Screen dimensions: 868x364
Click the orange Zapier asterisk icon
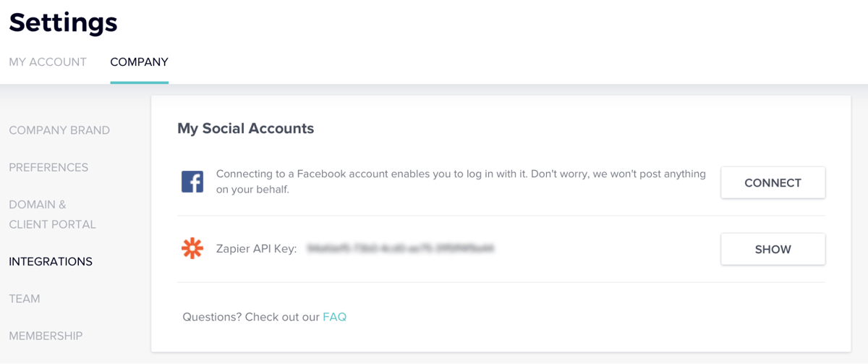pyautogui.click(x=192, y=248)
